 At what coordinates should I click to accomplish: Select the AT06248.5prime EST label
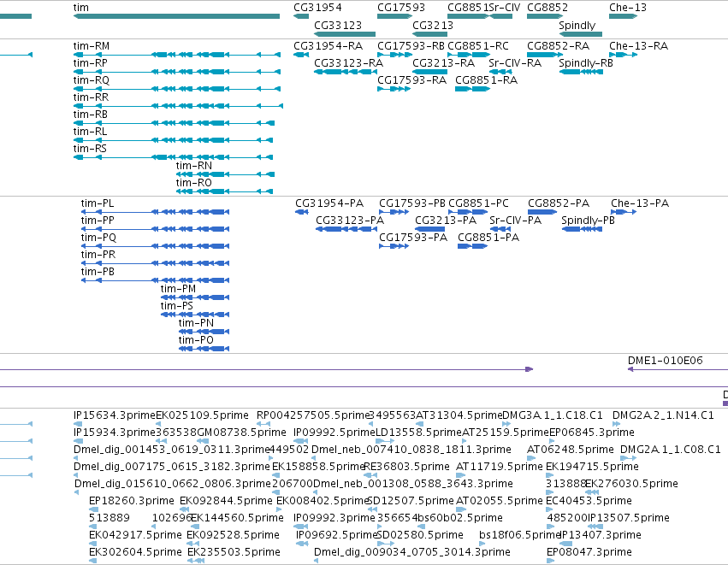point(570,450)
